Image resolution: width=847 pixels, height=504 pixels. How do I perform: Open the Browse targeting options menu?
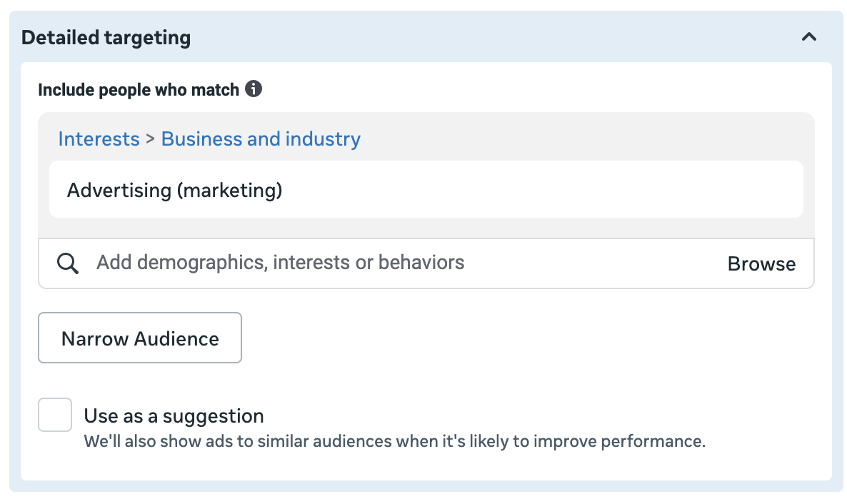click(761, 264)
